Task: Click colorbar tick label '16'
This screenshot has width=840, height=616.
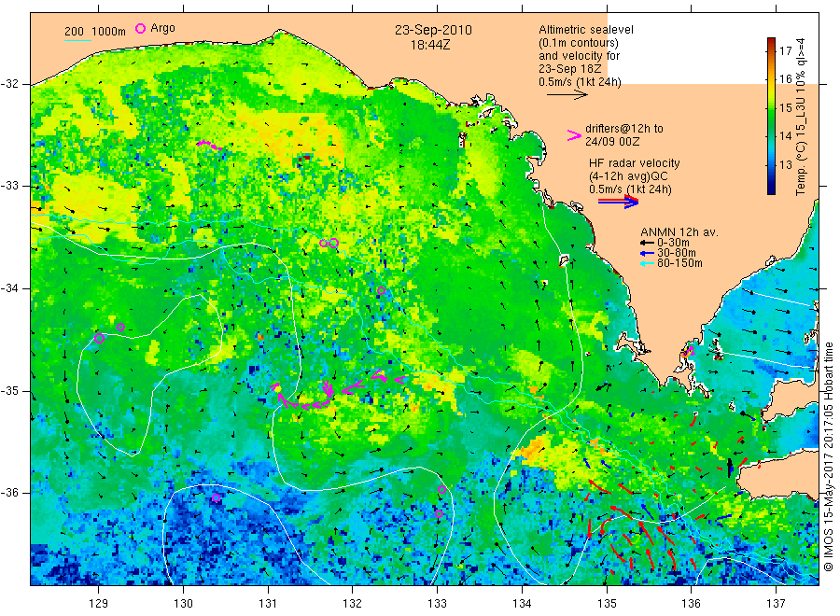Action: 785,79
